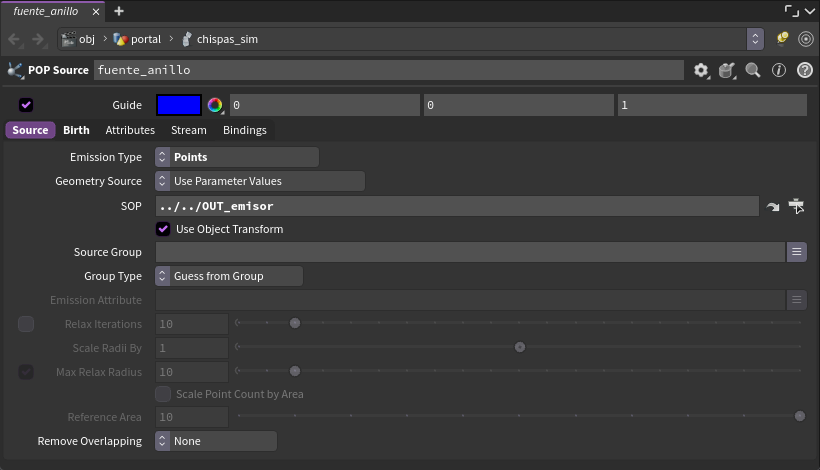The height and width of the screenshot is (470, 820).
Task: Click the pin network pane icon
Action: point(782,39)
